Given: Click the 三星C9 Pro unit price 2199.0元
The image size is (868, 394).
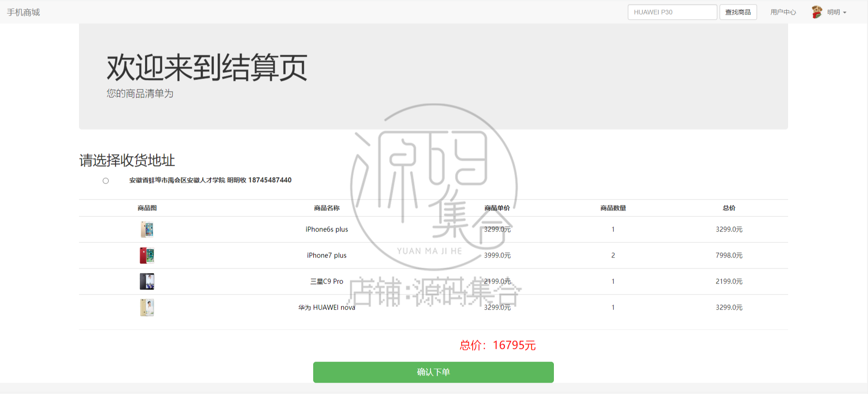Looking at the screenshot, I should (497, 281).
